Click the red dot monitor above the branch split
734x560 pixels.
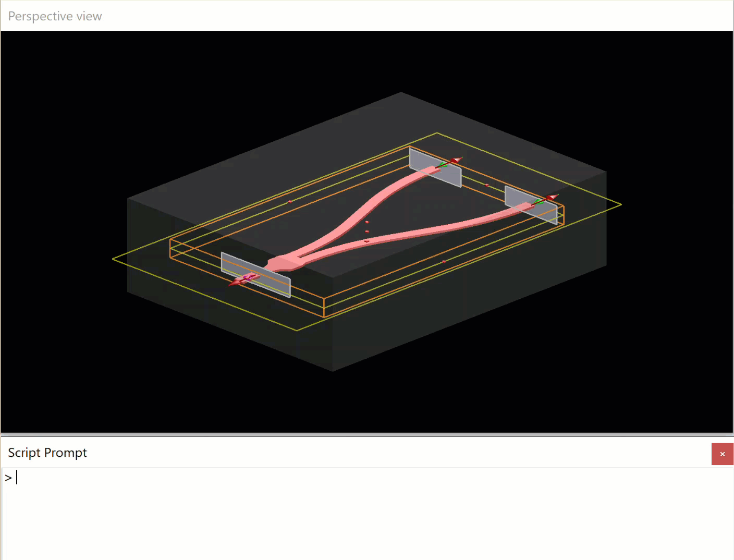click(x=366, y=222)
